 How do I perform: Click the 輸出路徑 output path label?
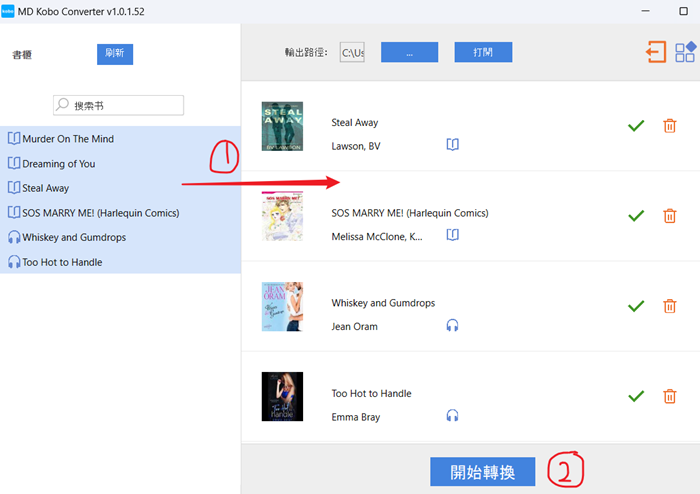click(x=306, y=52)
